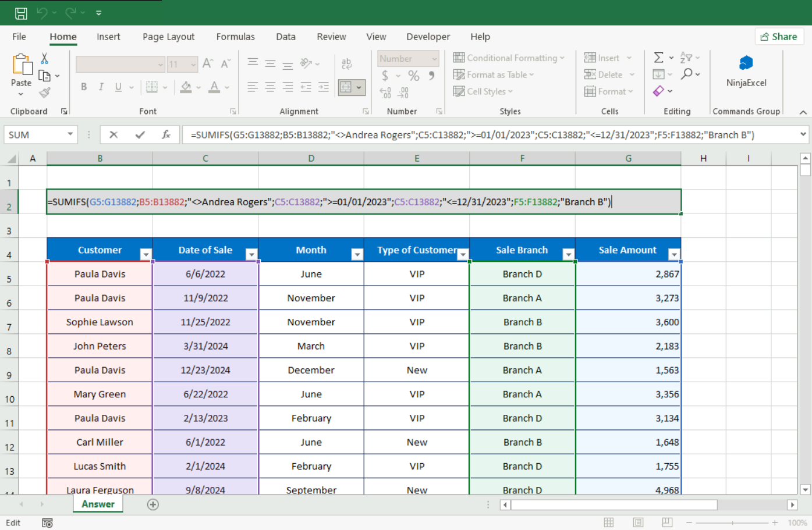
Task: Click the AutoSum sigma icon
Action: coord(658,58)
